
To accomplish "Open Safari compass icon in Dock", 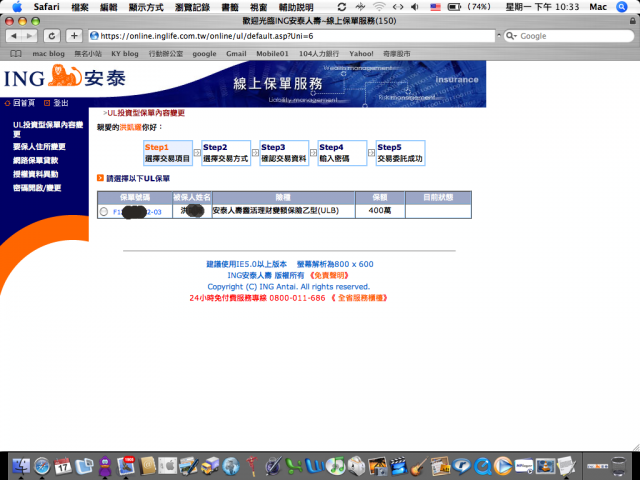I will tap(42, 466).
